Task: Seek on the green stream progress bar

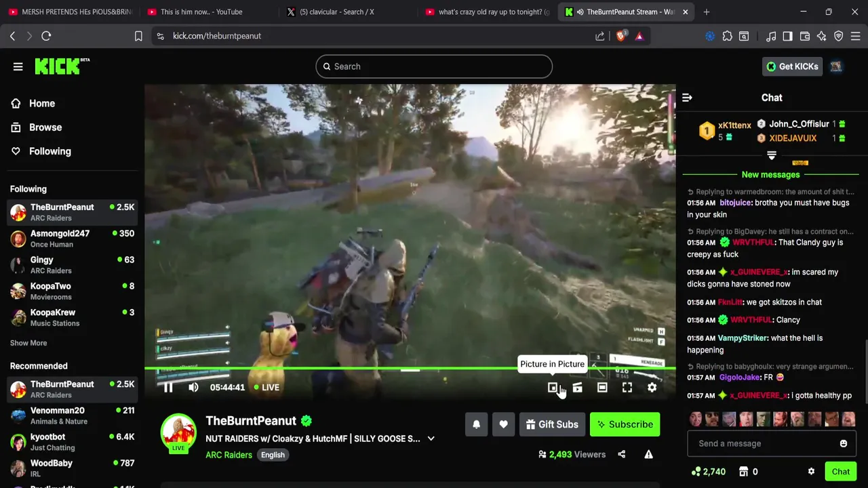Action: point(410,369)
